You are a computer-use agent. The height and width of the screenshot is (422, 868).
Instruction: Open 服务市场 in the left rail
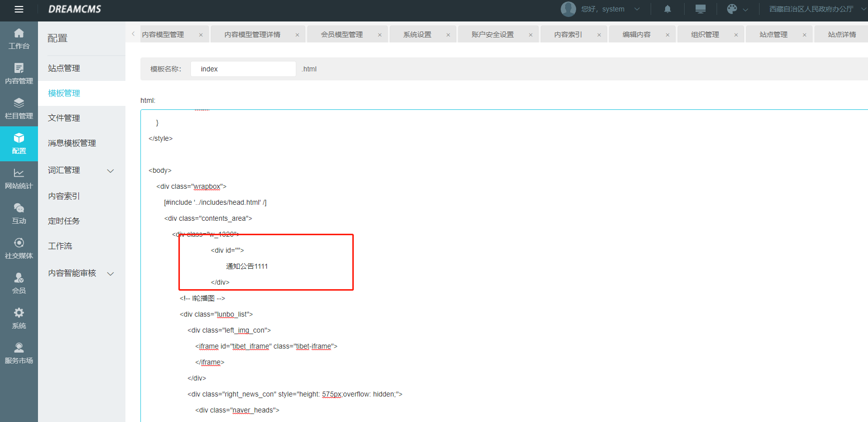(19, 354)
